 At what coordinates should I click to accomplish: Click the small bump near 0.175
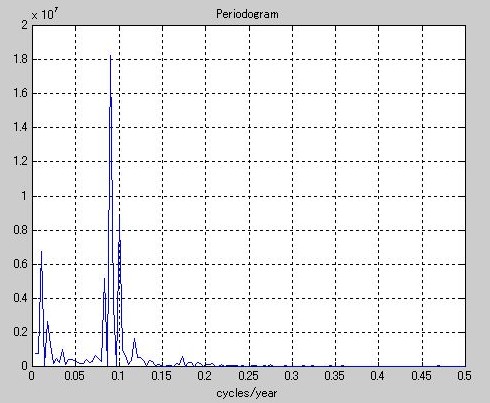click(182, 357)
